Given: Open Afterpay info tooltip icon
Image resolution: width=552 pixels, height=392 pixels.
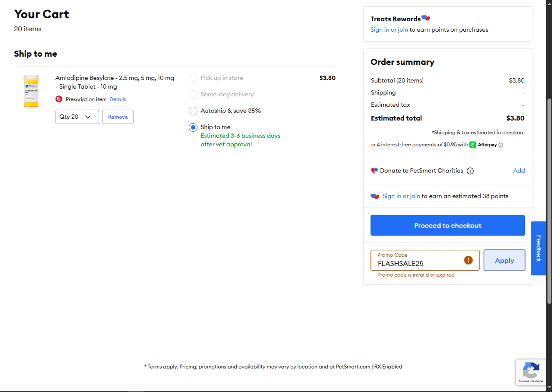Looking at the screenshot, I should click(500, 145).
